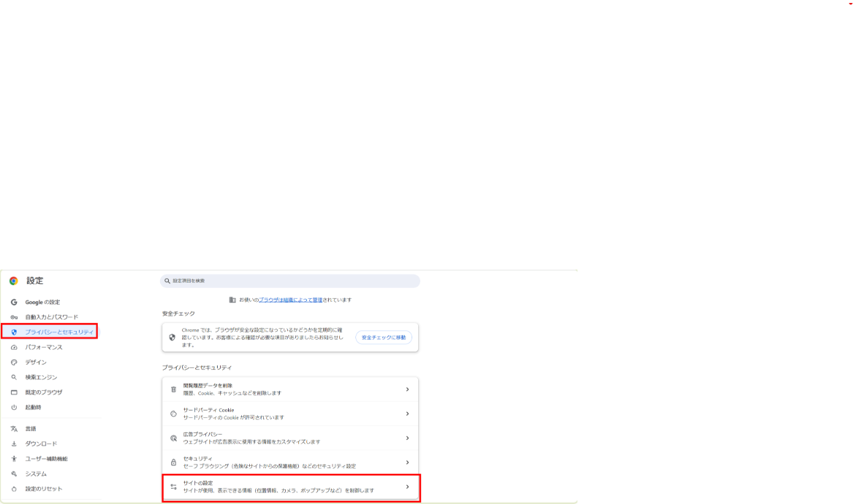853x504 pixels.
Task: Click the download arrow icon beside ダウンロード
Action: [13, 443]
